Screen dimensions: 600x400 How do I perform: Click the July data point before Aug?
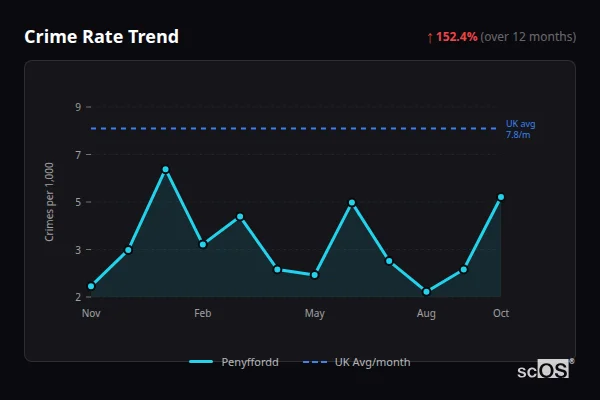coord(389,261)
